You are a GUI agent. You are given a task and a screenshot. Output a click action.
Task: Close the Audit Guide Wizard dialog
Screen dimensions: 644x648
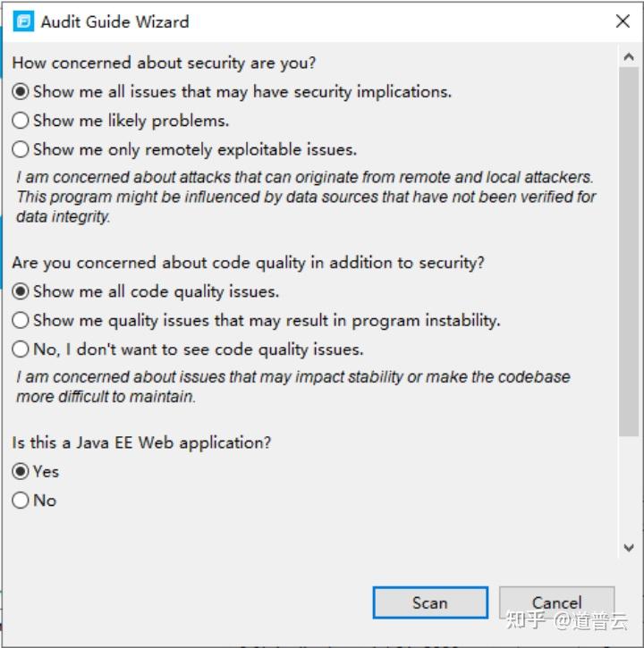click(x=623, y=21)
